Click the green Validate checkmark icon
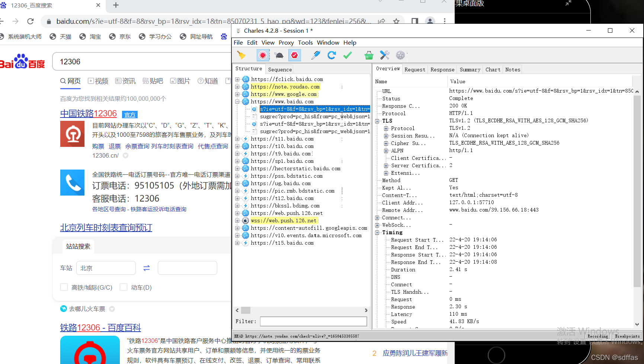Viewport: 644px width, 364px height. 347,55
